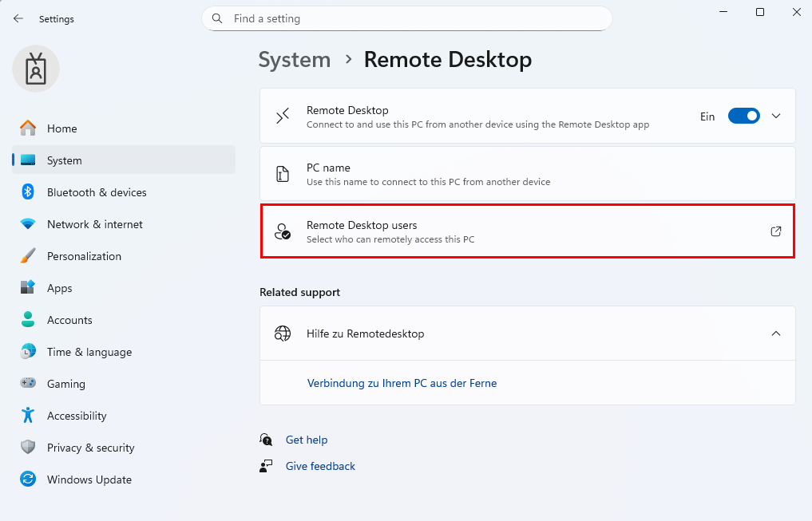Click the Windows Update sync icon

point(28,480)
